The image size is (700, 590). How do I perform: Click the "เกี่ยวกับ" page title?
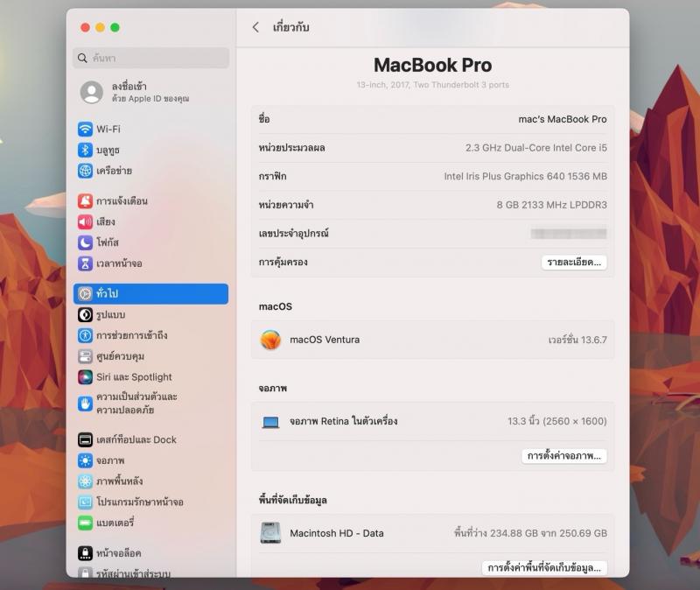tap(290, 27)
